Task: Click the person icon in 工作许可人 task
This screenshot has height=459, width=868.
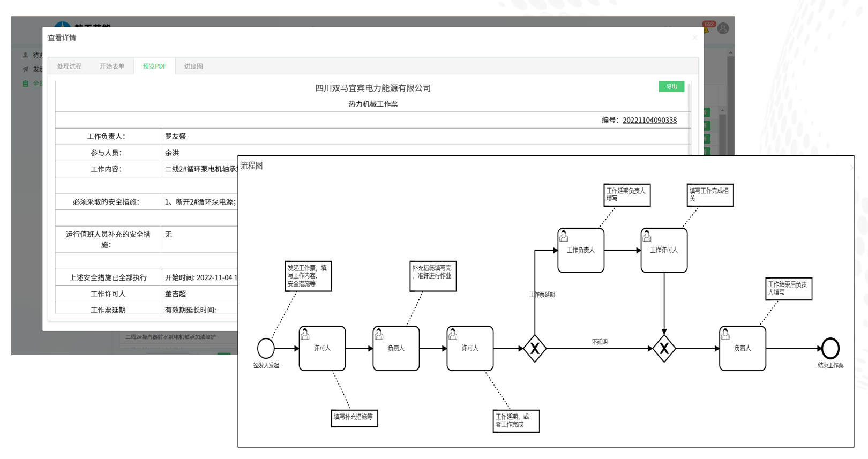Action: pyautogui.click(x=647, y=236)
